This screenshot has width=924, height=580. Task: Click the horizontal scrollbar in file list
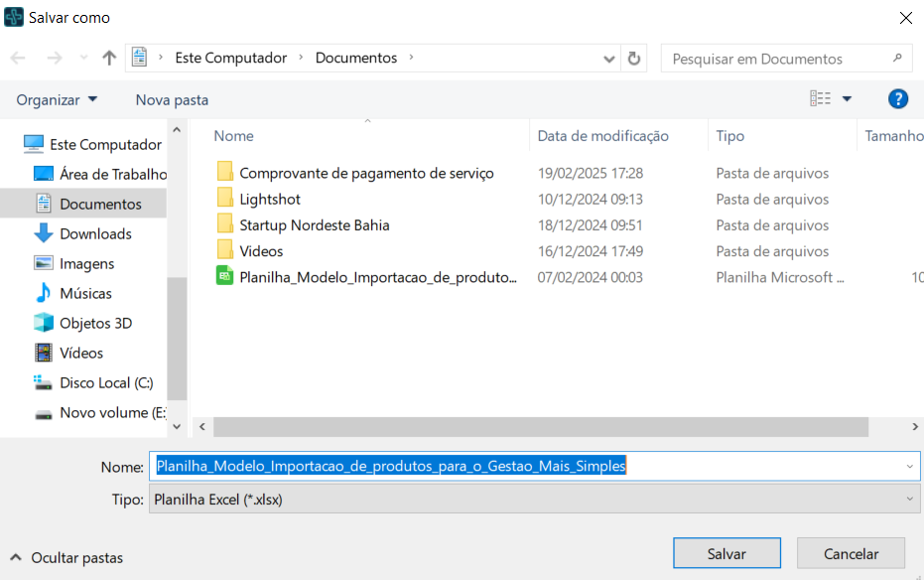540,426
